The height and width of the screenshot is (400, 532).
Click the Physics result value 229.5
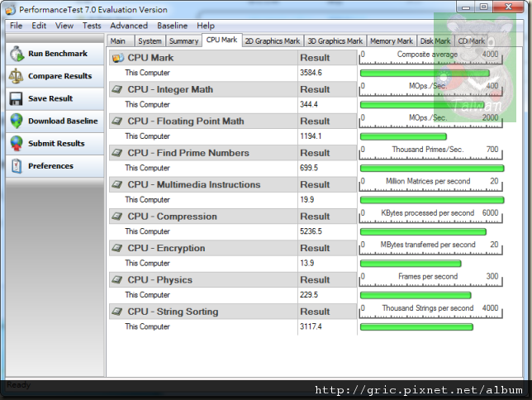pos(309,295)
